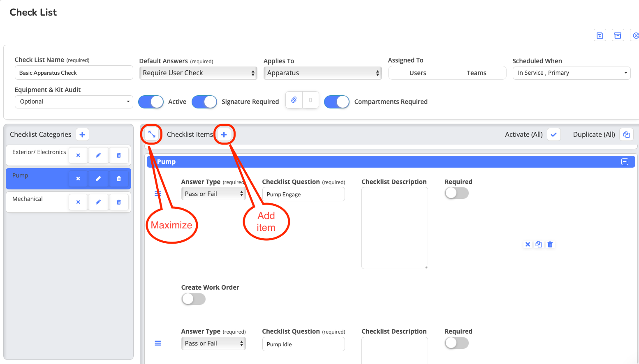Image resolution: width=639 pixels, height=364 pixels.
Task: Delete the Mechanical category
Action: (x=119, y=202)
